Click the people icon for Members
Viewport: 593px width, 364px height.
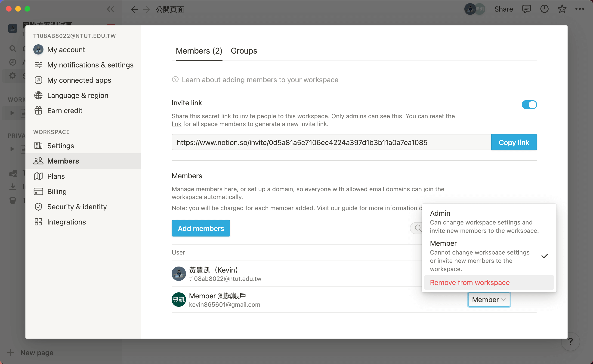coord(38,161)
